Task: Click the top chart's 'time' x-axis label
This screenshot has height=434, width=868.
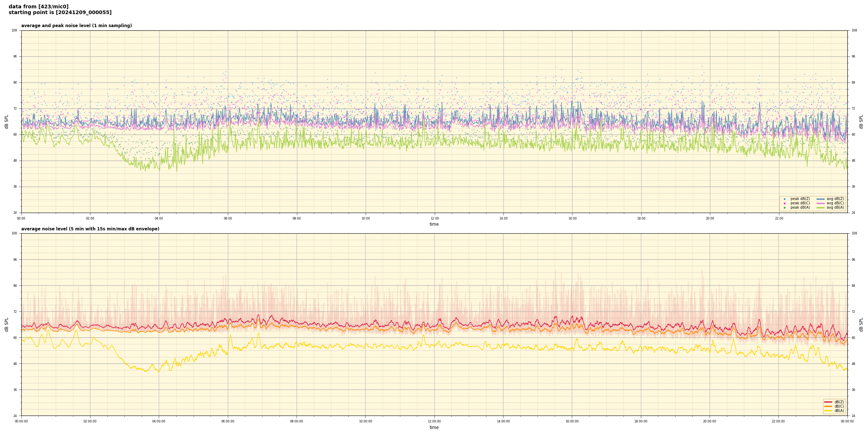Action: [x=434, y=224]
